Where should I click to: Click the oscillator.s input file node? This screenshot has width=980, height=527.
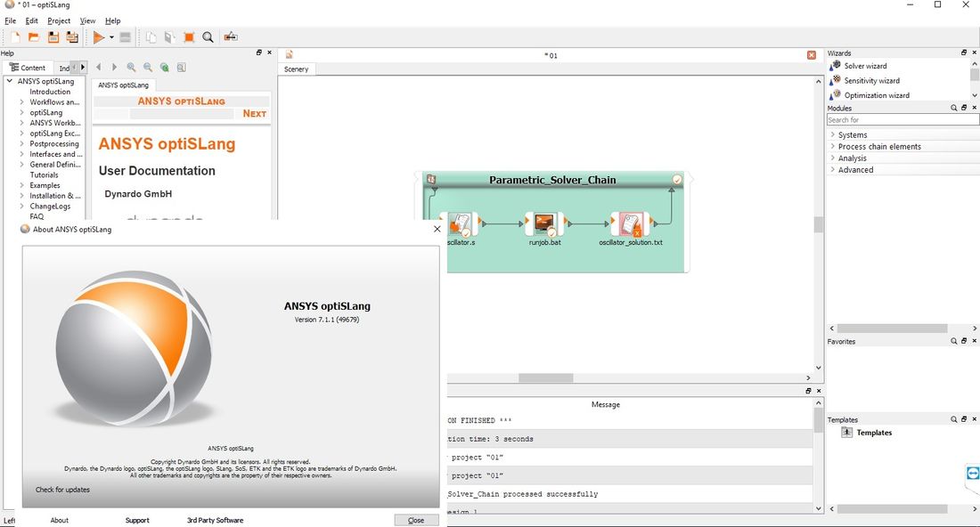[461, 223]
